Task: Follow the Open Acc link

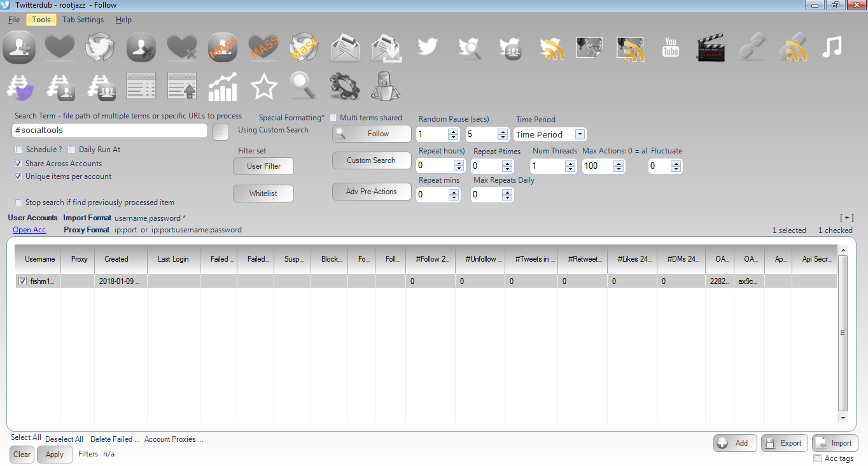Action: [x=29, y=230]
